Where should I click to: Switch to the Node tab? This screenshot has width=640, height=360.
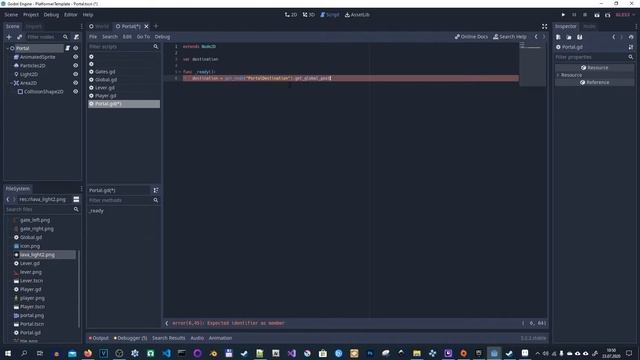(x=589, y=26)
